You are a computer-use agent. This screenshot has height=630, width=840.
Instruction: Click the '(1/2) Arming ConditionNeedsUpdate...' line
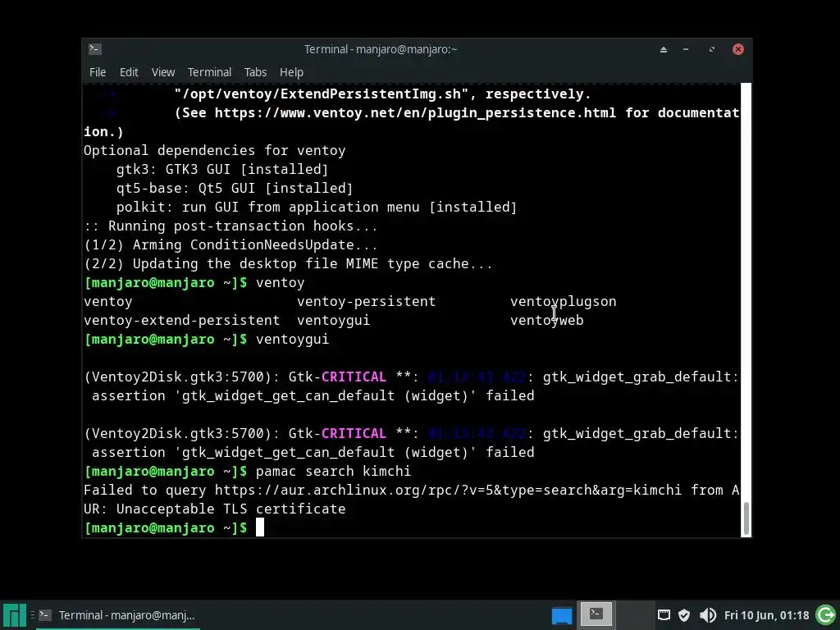[x=231, y=244]
